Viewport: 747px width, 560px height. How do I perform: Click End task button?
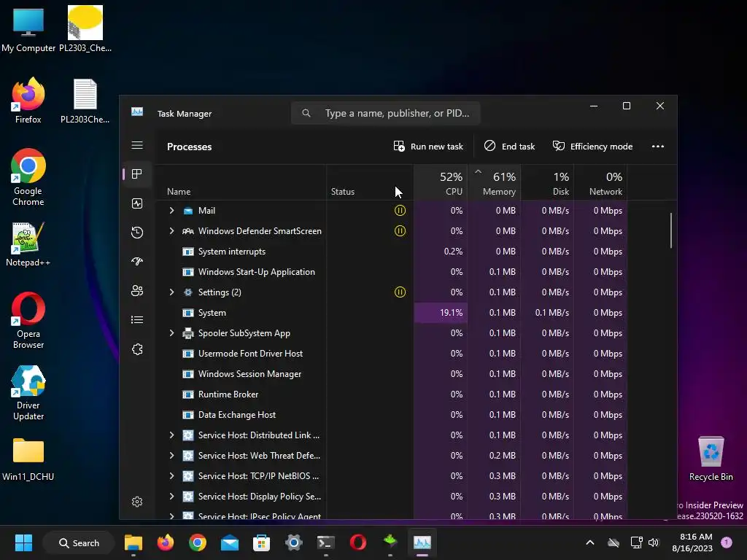point(509,146)
